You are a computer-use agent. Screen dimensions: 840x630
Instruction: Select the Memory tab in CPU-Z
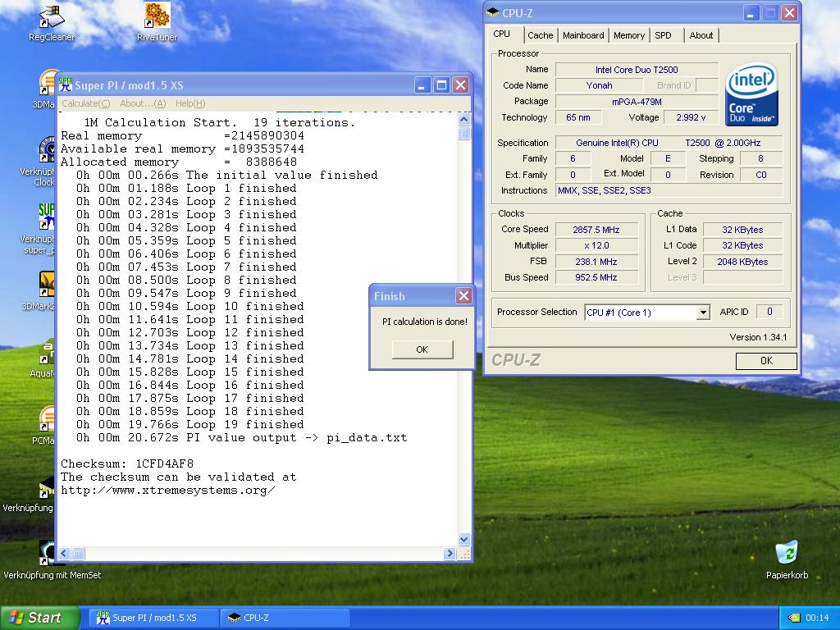[629, 35]
